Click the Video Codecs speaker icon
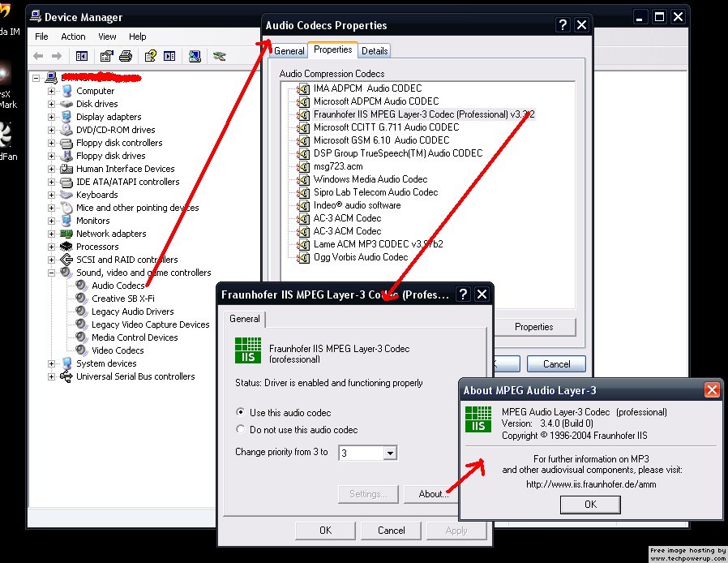The image size is (728, 563). [x=82, y=350]
